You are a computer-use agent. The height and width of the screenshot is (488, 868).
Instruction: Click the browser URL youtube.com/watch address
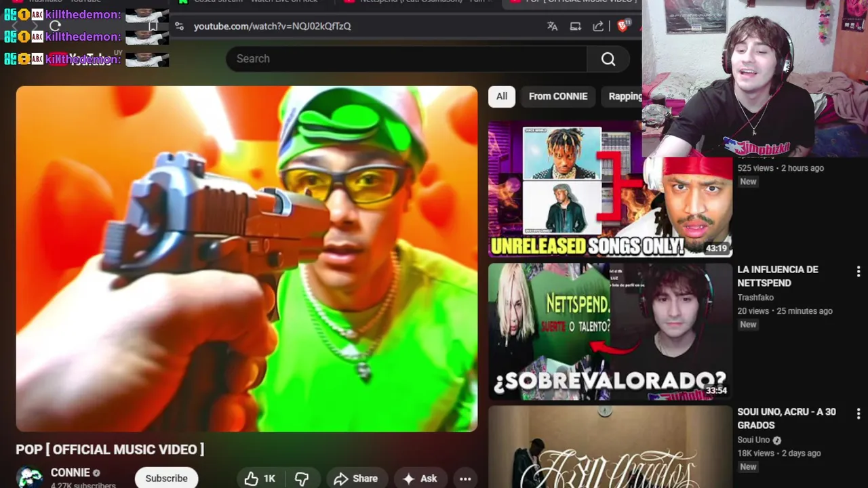272,26
